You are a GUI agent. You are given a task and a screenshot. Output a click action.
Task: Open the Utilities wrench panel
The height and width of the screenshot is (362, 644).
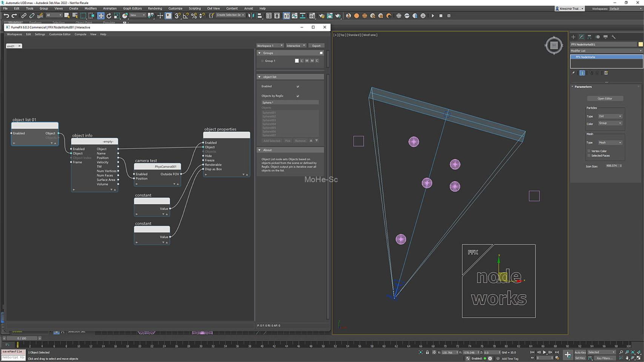click(x=613, y=37)
